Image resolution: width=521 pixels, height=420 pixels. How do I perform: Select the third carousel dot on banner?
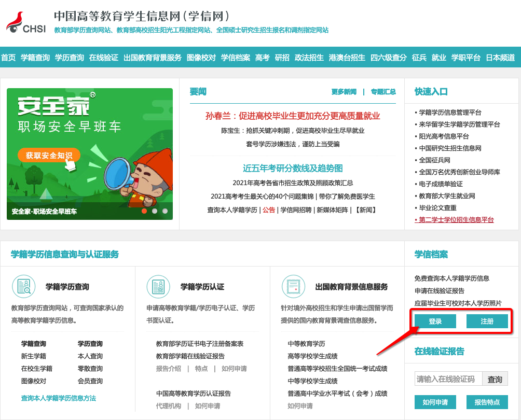pyautogui.click(x=165, y=211)
